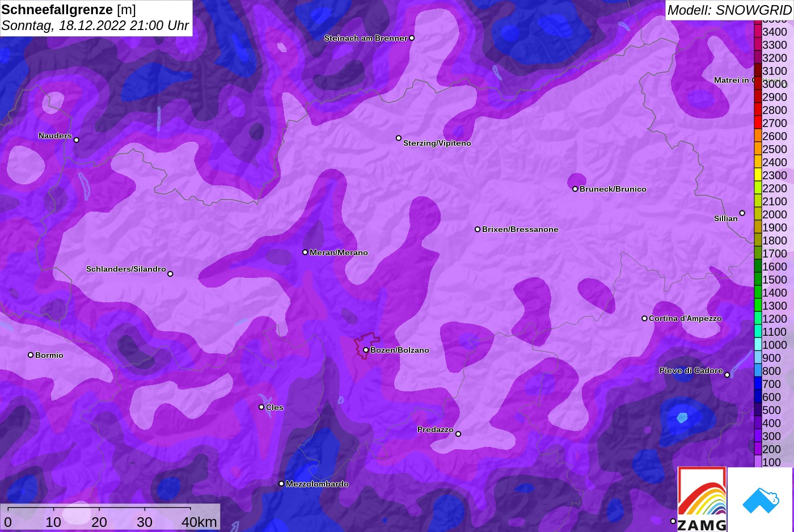Click the Meran/Merano location dot
The height and width of the screenshot is (532, 794).
click(305, 252)
